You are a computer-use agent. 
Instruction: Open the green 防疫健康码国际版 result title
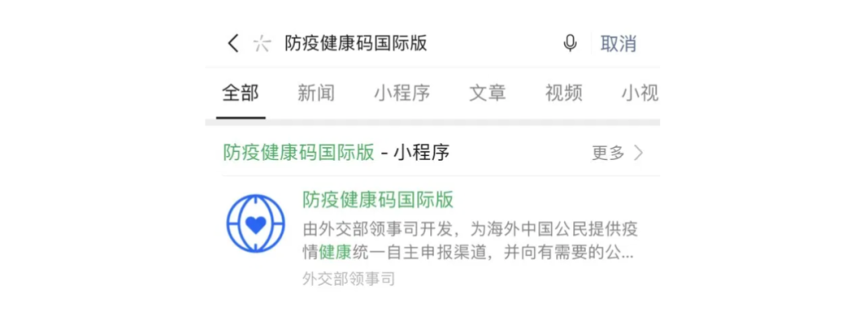click(378, 200)
